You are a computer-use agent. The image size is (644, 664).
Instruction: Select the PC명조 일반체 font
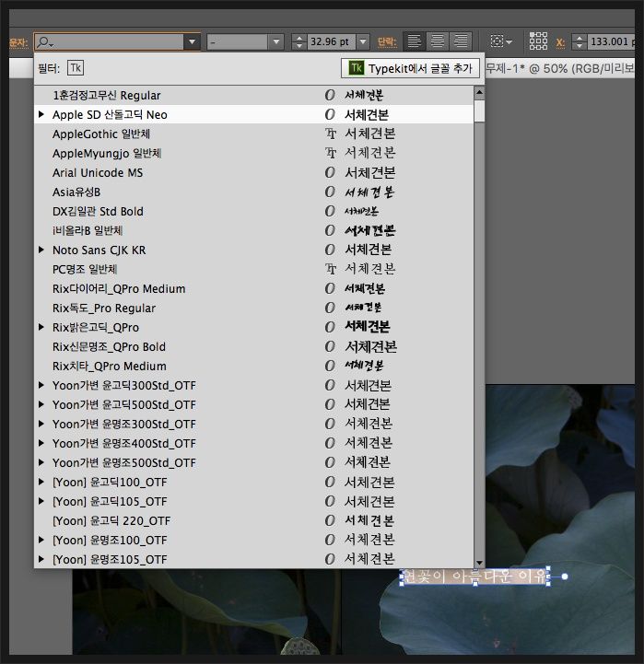coord(253,269)
